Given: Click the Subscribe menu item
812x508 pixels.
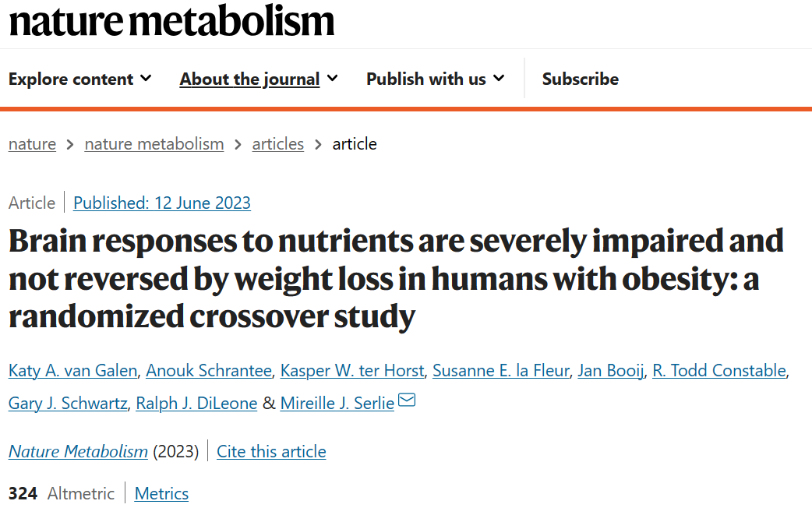Looking at the screenshot, I should click(x=580, y=79).
